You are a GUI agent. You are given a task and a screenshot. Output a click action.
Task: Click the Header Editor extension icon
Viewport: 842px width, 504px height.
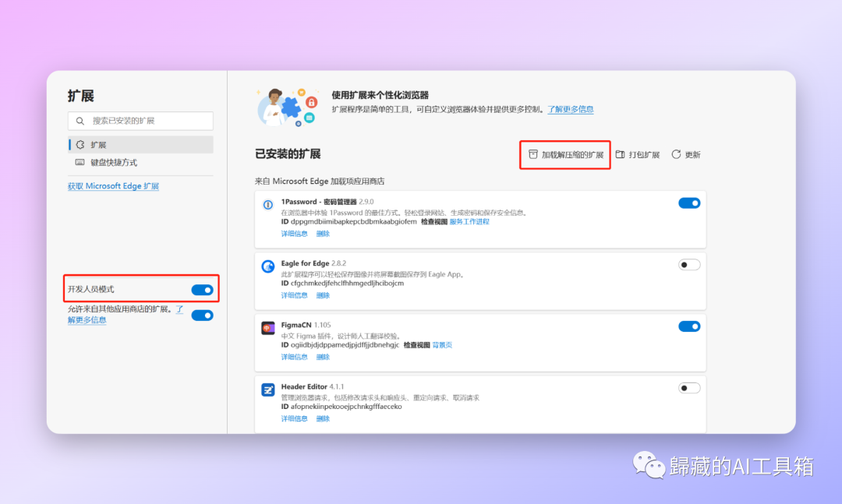(267, 389)
